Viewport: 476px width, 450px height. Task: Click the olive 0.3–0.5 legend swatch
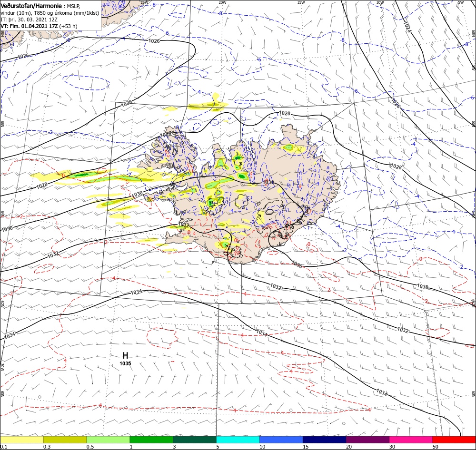coord(65,440)
